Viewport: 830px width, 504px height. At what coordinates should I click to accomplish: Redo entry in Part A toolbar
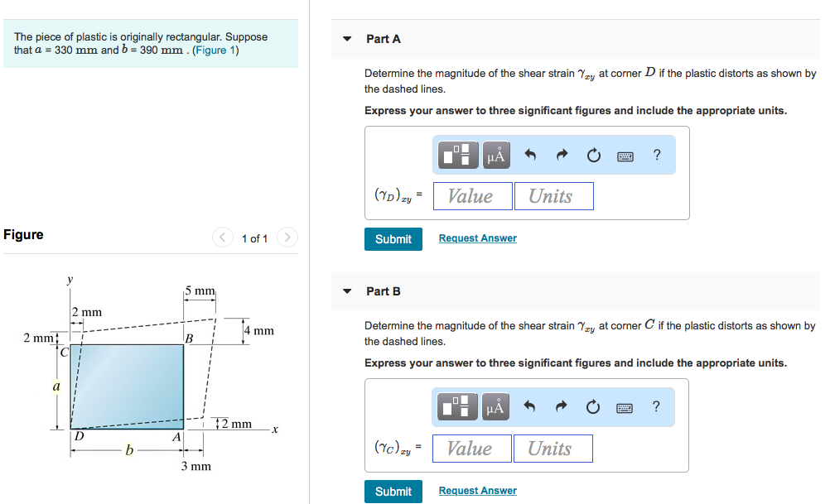[x=562, y=155]
